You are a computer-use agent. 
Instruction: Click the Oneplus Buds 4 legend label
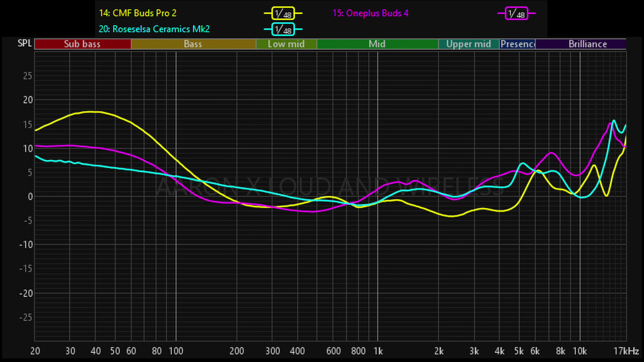[x=370, y=13]
